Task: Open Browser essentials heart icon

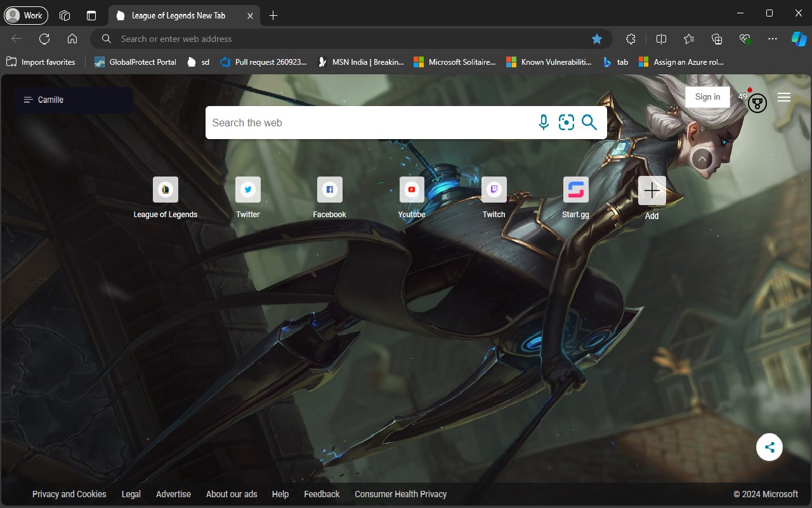Action: pyautogui.click(x=745, y=39)
